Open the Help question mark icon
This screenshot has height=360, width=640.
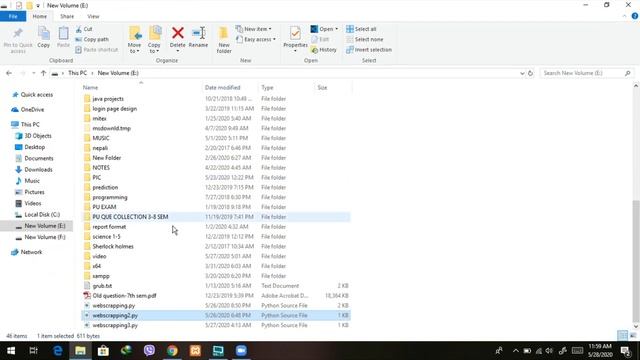click(635, 16)
